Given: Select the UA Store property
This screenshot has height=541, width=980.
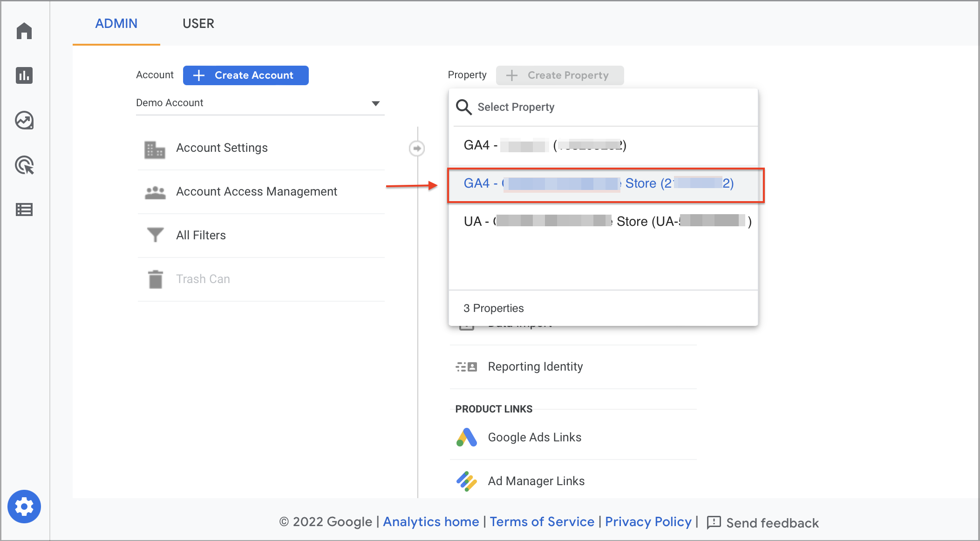Looking at the screenshot, I should [603, 221].
